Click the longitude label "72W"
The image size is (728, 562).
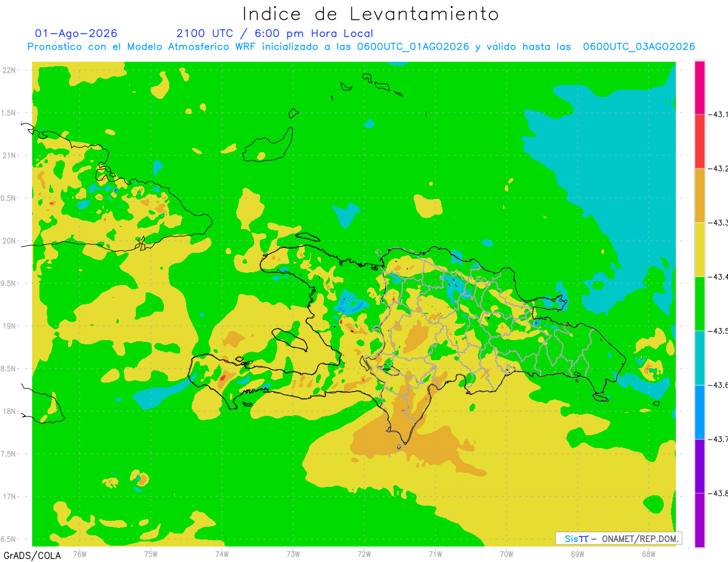[364, 554]
